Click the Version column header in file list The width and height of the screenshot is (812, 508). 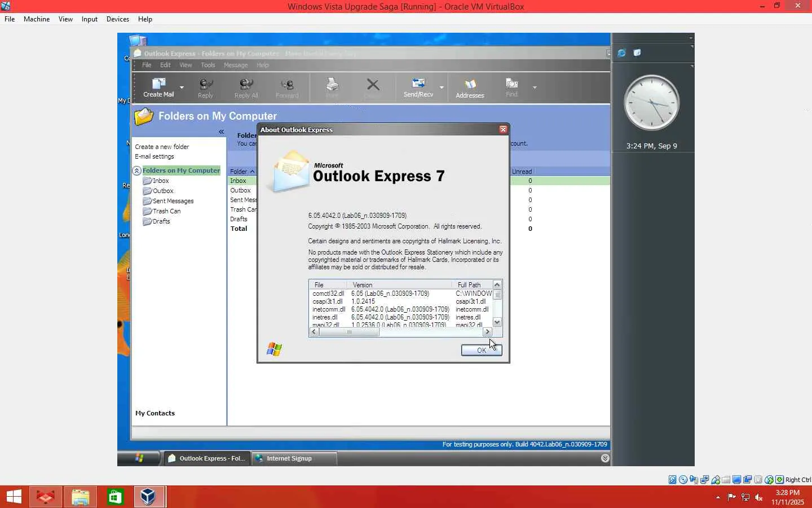point(399,284)
